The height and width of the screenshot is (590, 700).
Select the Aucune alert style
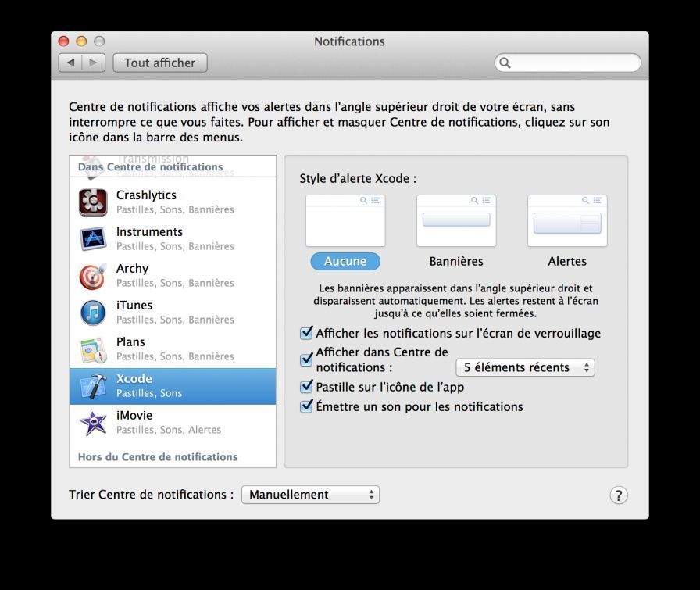345,261
